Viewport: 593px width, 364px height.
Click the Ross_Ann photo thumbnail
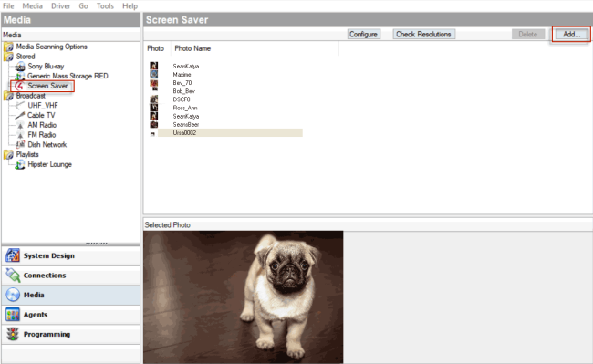153,108
